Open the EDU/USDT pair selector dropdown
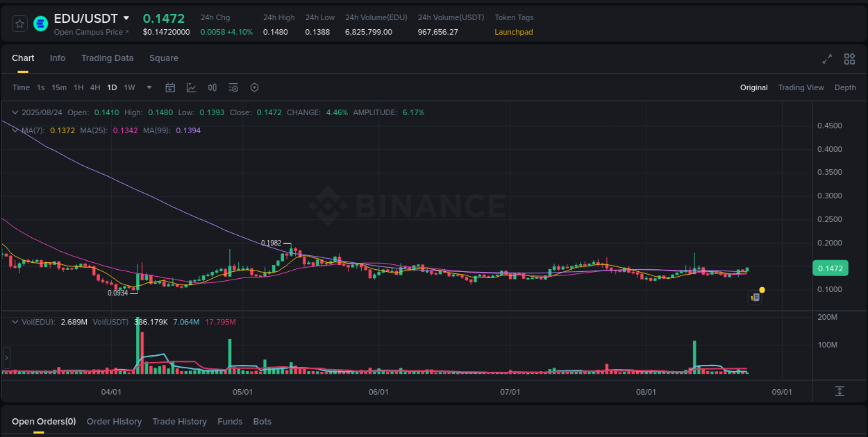This screenshot has height=437, width=868. (127, 18)
